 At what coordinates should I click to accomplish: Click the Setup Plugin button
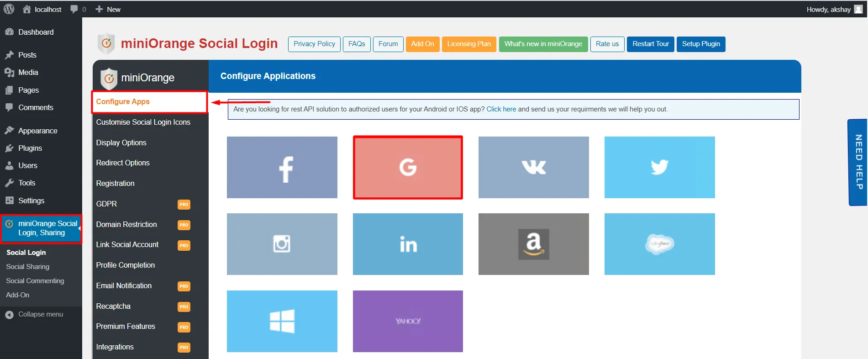click(701, 44)
